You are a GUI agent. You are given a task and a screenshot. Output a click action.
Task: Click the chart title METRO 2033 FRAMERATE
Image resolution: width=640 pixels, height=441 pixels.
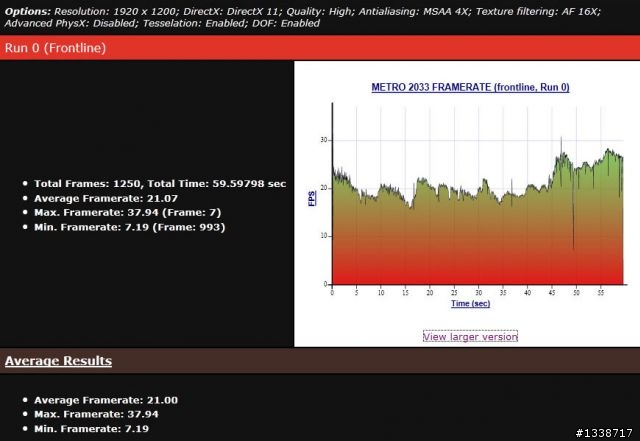[470, 87]
